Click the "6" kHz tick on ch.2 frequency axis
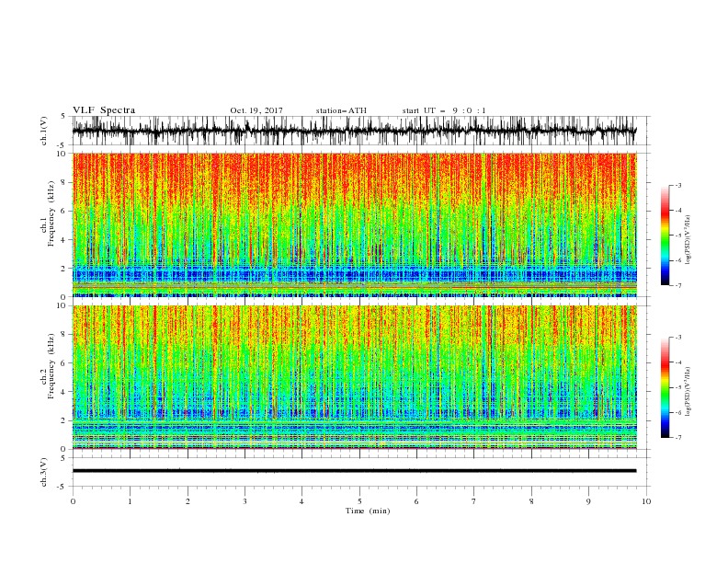The width and height of the screenshot is (728, 563). [64, 363]
